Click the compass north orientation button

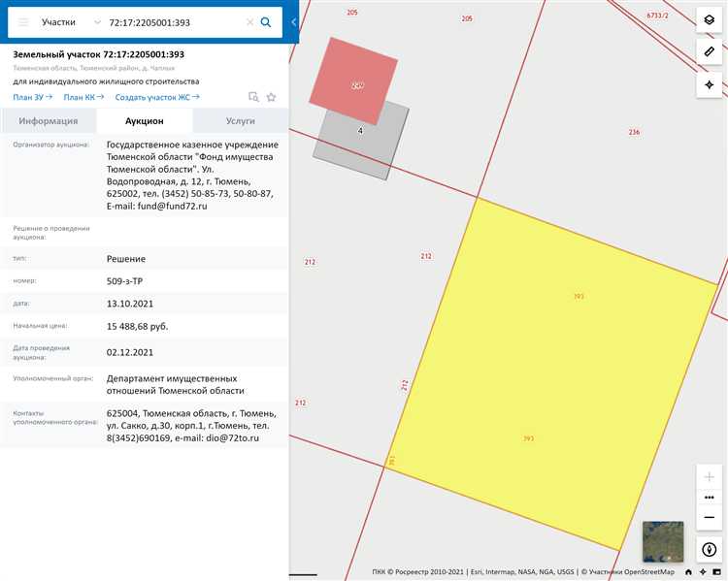[x=710, y=549]
